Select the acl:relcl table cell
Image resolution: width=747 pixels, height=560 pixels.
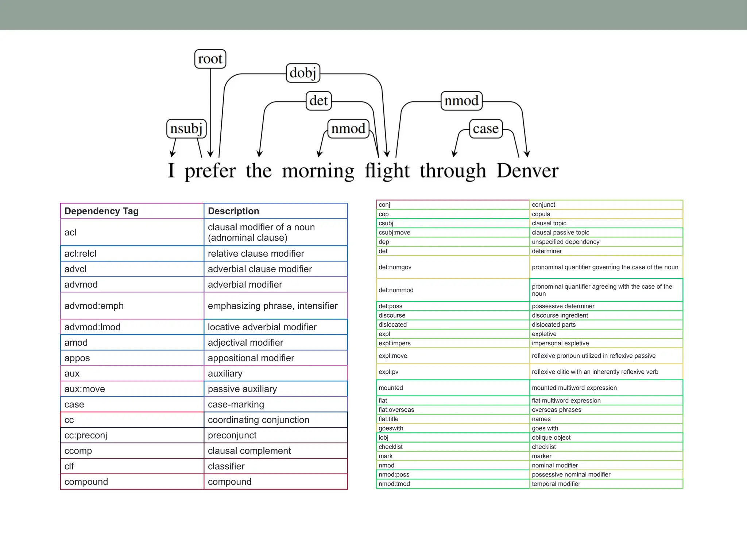coord(132,253)
